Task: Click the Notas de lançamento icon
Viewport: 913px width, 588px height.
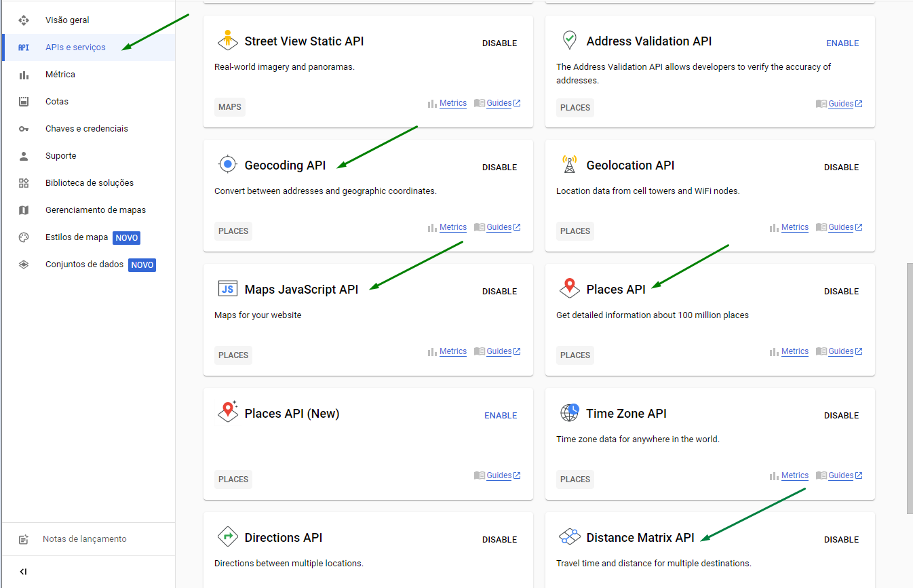Action: 24,540
